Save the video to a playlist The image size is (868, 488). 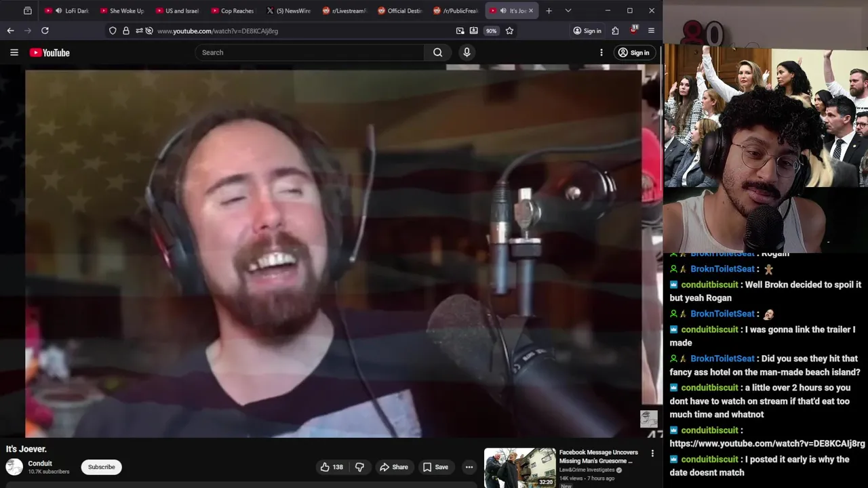click(435, 467)
